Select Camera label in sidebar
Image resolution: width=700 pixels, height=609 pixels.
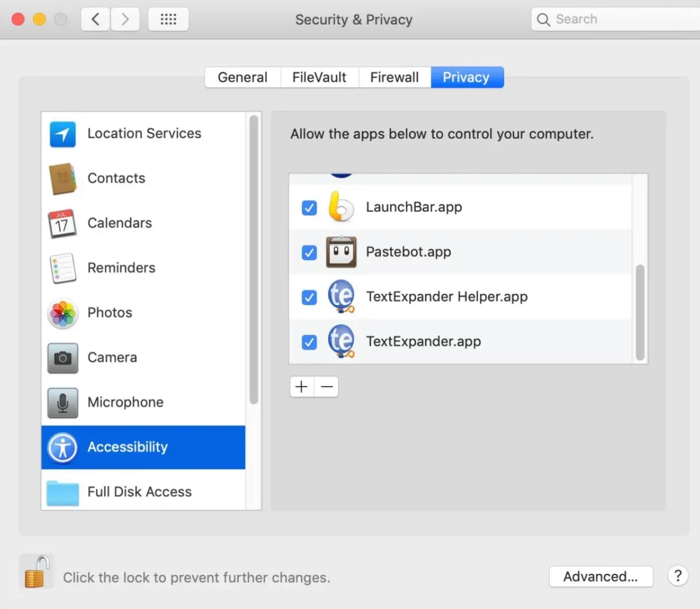click(112, 357)
